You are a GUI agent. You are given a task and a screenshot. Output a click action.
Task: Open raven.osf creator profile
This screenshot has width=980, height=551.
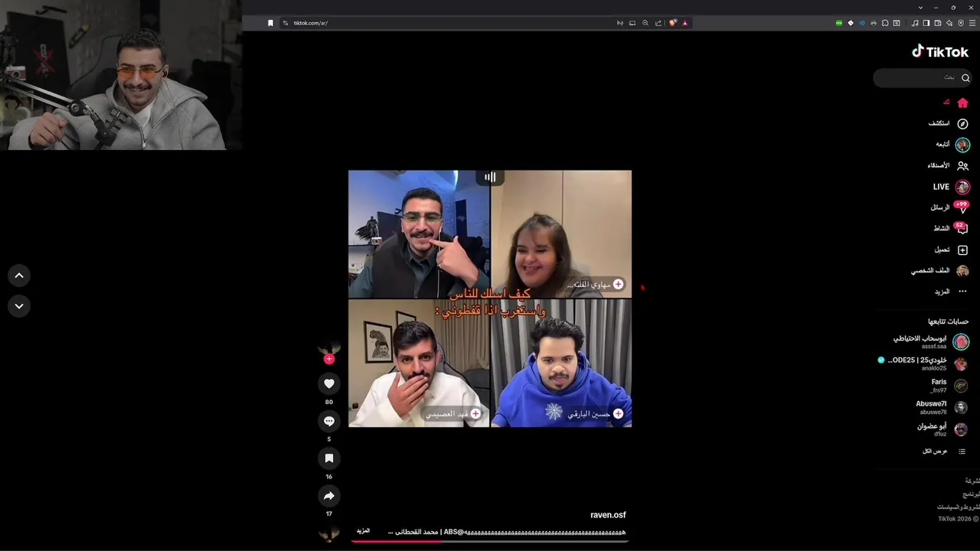point(608,515)
